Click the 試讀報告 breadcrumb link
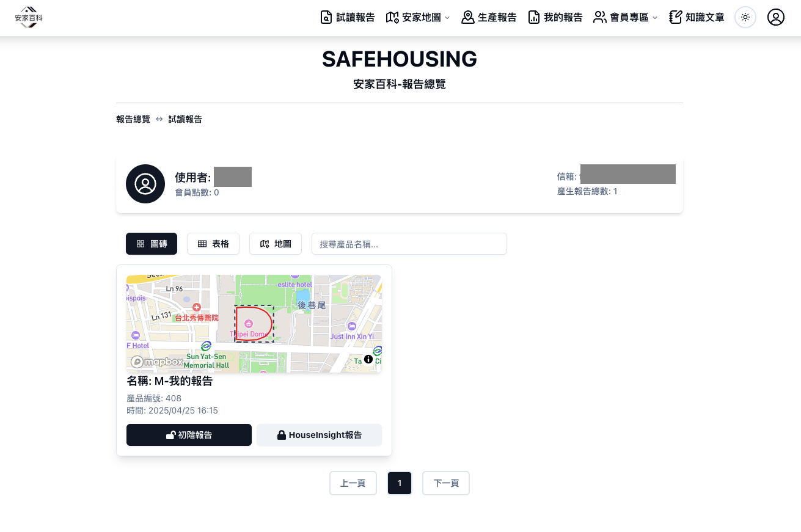Screen dimensions: 801x532 185,119
